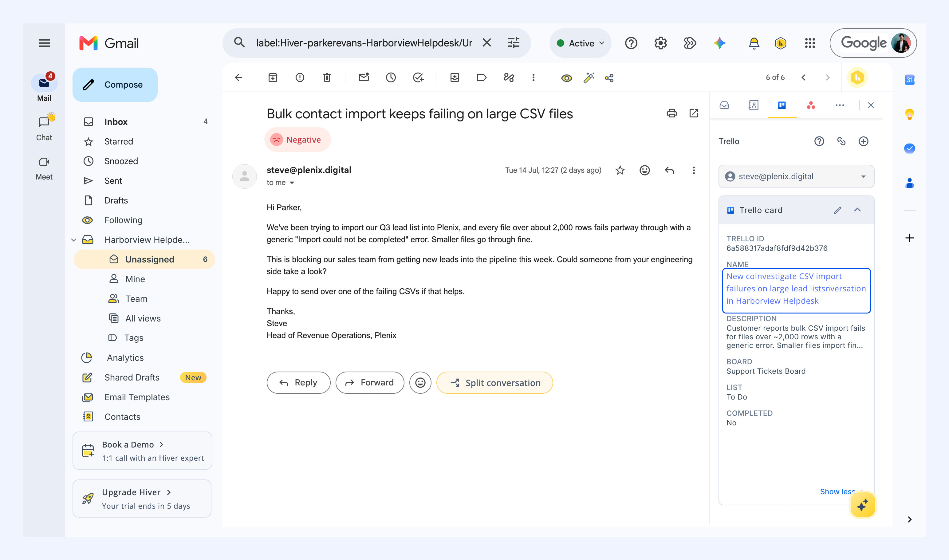Image resolution: width=949 pixels, height=560 pixels.
Task: Show search options filter icon
Action: [514, 43]
